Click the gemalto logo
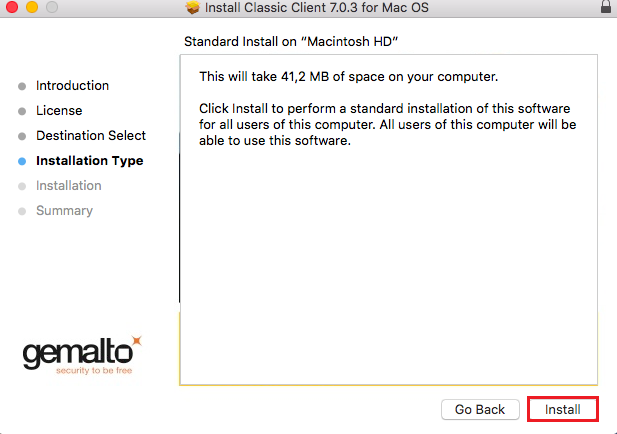The height and width of the screenshot is (434, 617). click(x=82, y=355)
